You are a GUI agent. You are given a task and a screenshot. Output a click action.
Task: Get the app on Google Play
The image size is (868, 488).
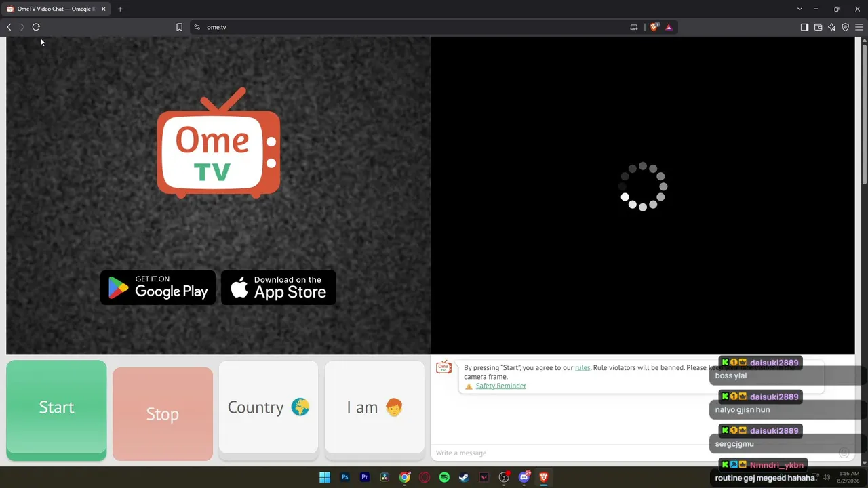[158, 287]
